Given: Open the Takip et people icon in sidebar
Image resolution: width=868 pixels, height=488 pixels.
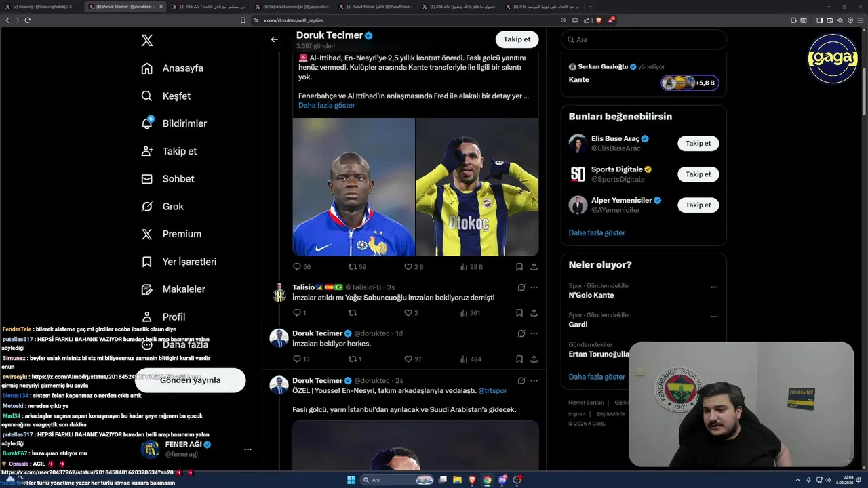Looking at the screenshot, I should 146,151.
